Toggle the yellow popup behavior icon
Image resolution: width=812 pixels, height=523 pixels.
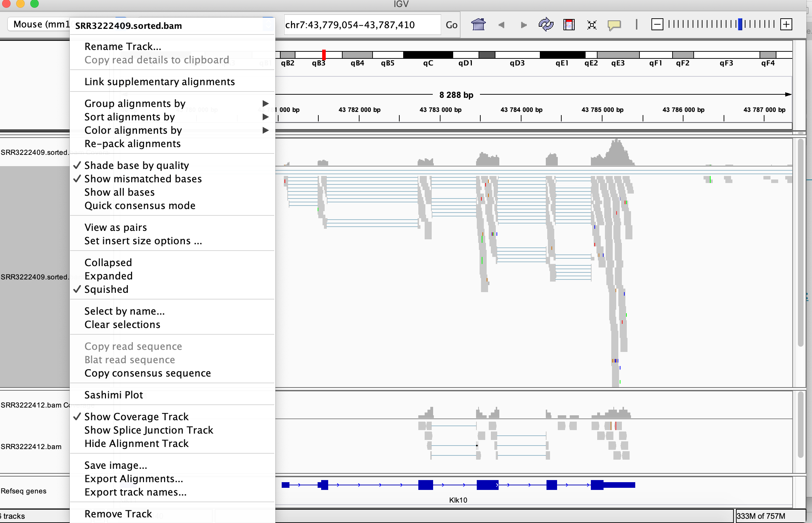614,25
